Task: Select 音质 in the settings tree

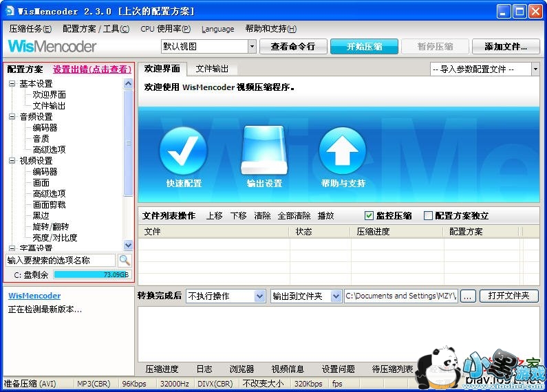Action: pos(41,138)
